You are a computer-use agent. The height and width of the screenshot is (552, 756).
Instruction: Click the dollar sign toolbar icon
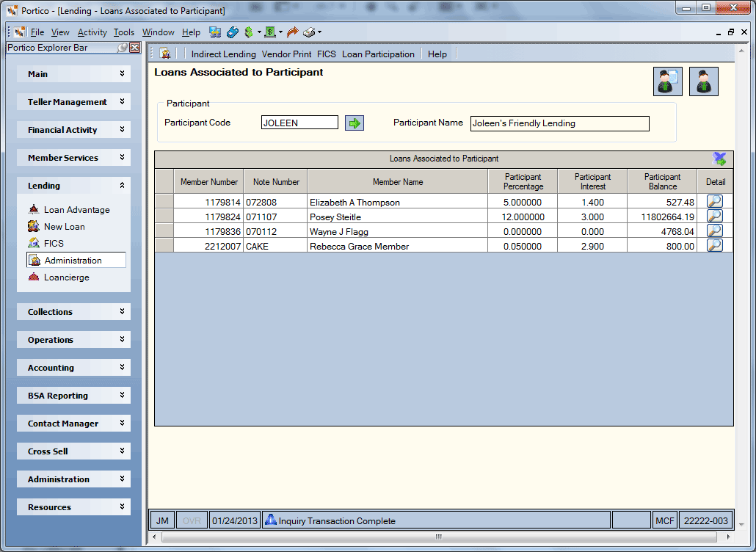coord(249,32)
